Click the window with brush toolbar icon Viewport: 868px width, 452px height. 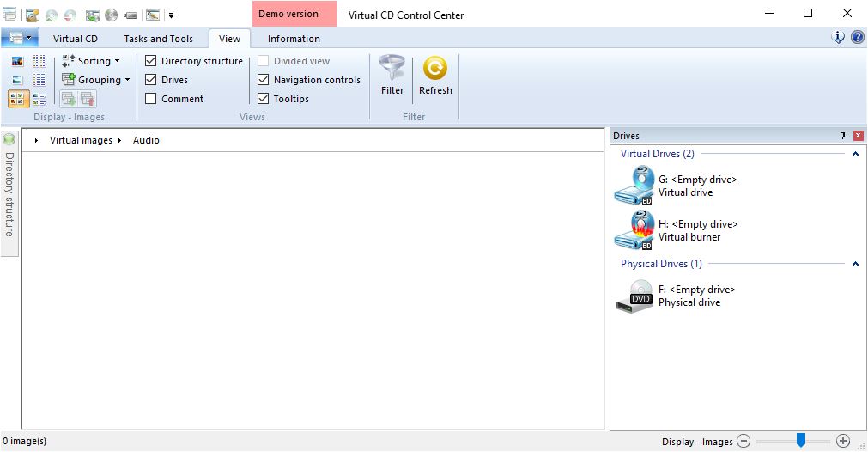click(153, 15)
